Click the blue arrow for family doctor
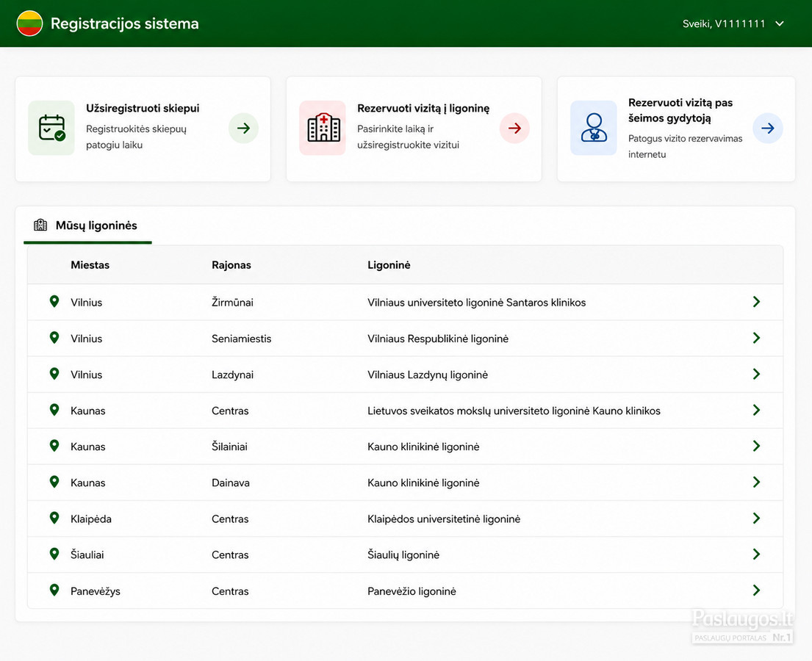 point(767,128)
